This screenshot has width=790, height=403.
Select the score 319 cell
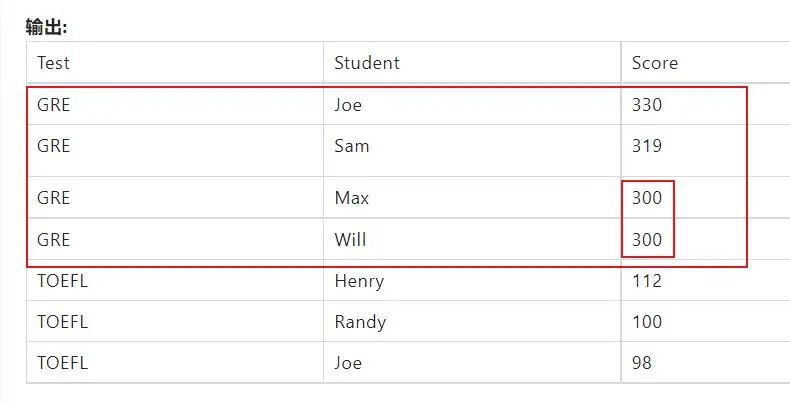click(x=647, y=146)
